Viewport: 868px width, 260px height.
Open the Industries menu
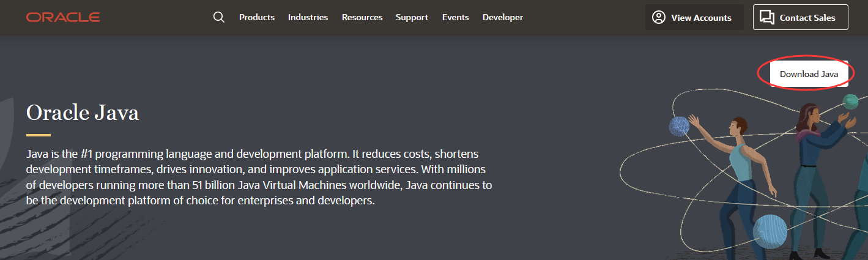308,17
